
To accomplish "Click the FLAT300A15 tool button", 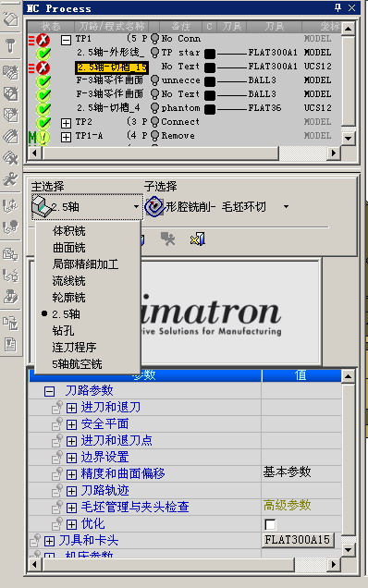I will pos(298,540).
